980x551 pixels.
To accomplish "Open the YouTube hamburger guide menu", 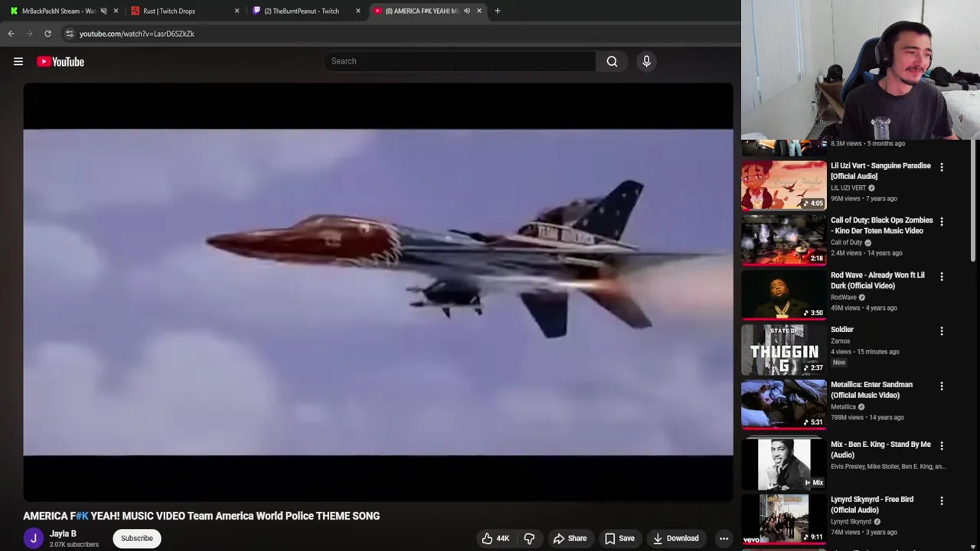I will [x=18, y=61].
